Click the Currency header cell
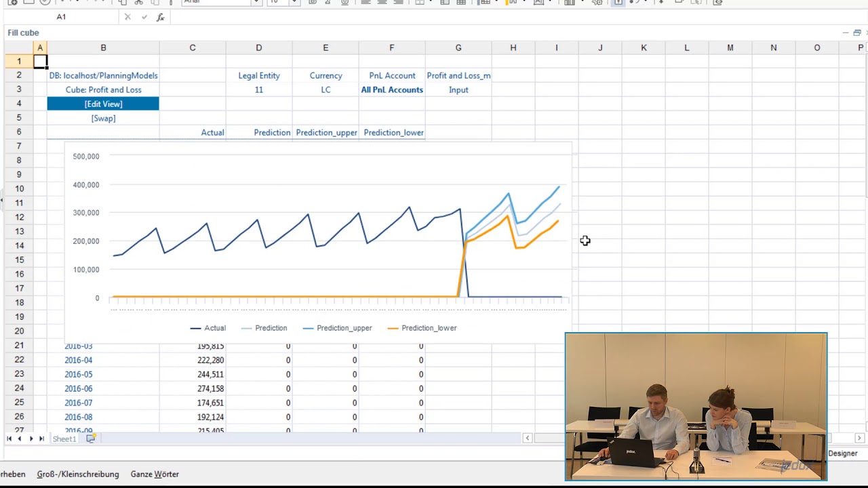This screenshot has height=488, width=868. [325, 75]
